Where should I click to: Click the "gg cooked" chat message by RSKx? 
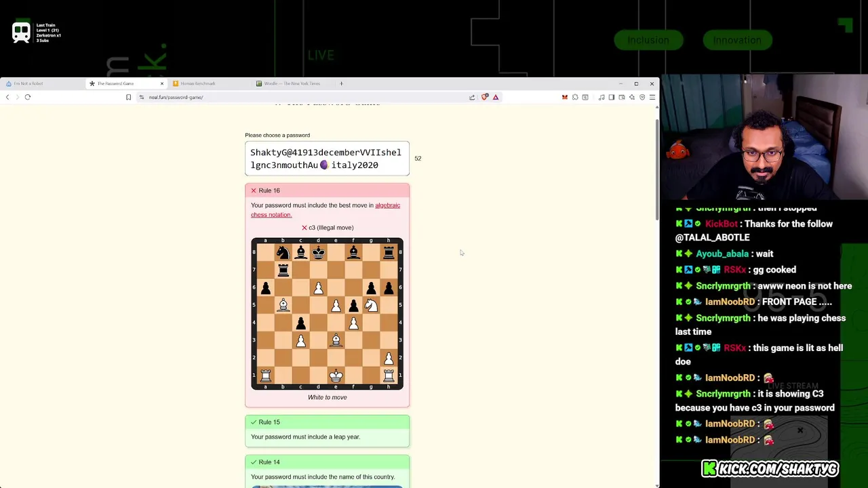point(774,270)
